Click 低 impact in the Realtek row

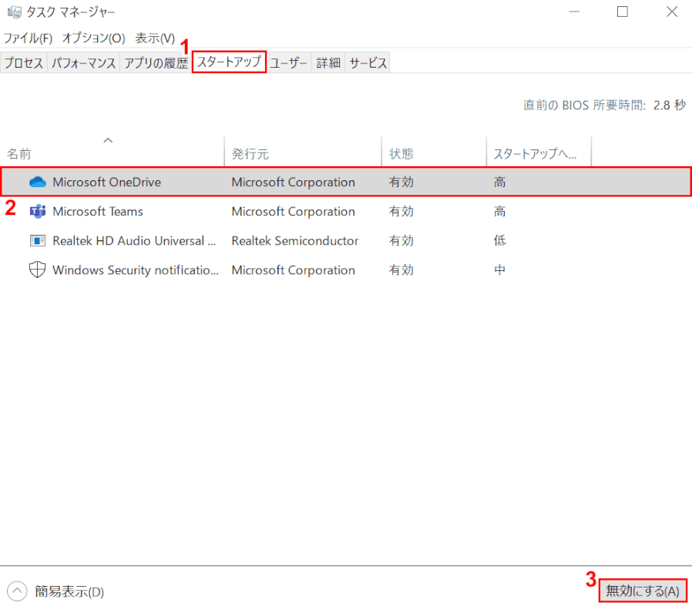click(499, 241)
